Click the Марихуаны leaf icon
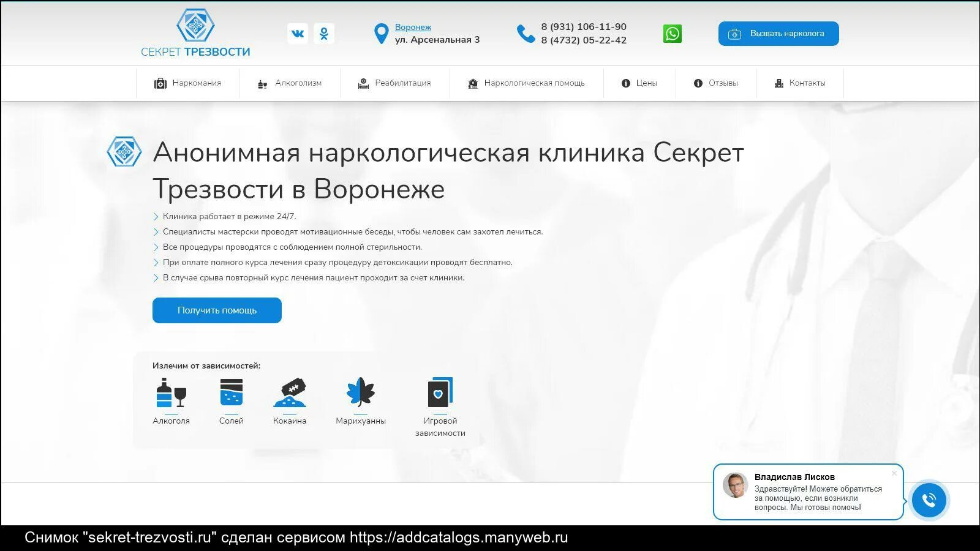 (x=361, y=392)
